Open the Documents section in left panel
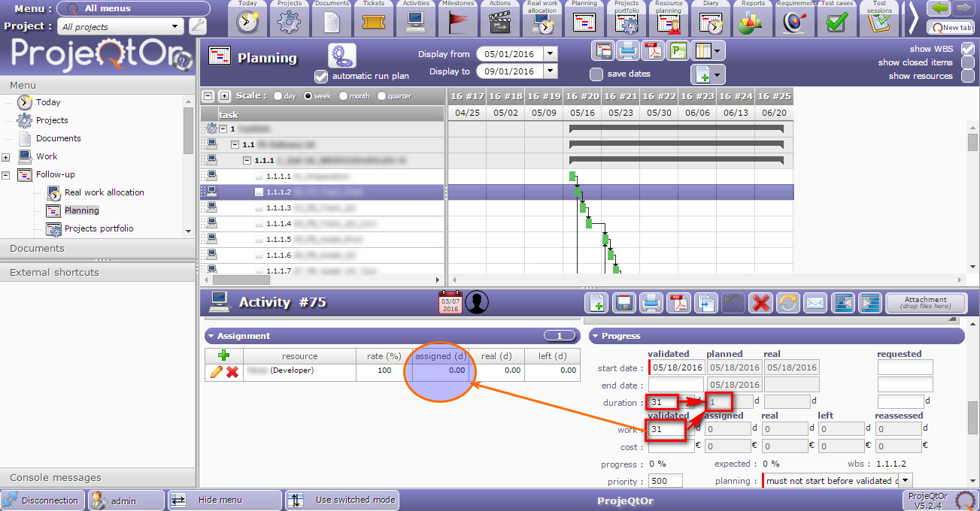This screenshot has width=980, height=511. tap(38, 248)
